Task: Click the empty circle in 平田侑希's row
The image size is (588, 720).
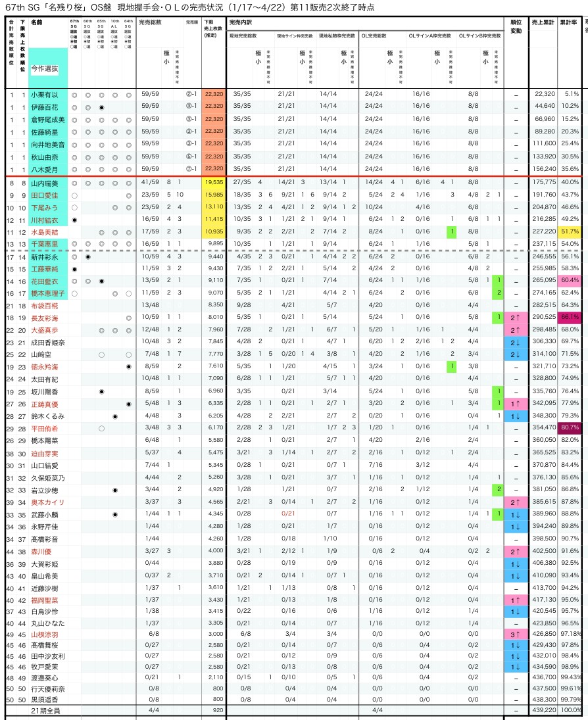Action: coord(101,428)
